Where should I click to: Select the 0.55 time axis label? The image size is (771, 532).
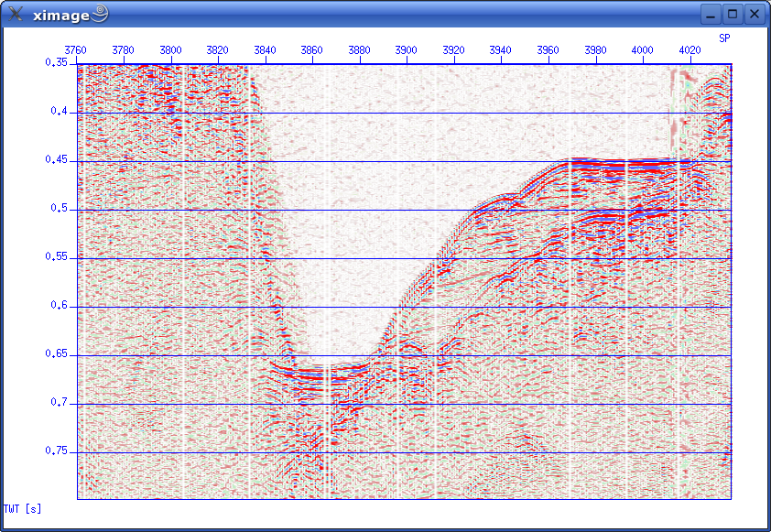(x=57, y=256)
